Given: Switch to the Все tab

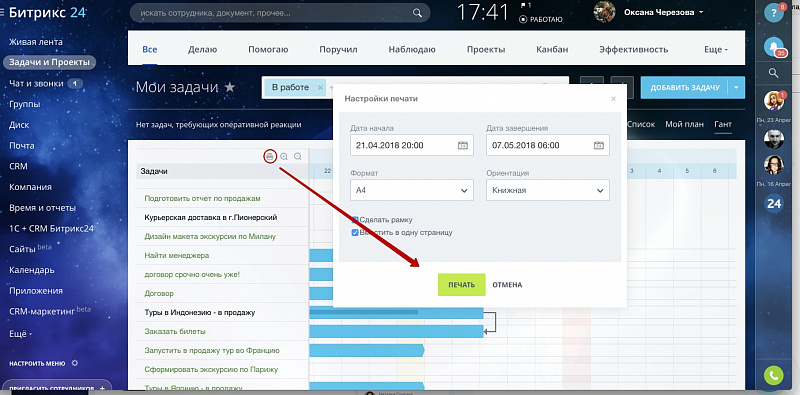Looking at the screenshot, I should coord(149,50).
